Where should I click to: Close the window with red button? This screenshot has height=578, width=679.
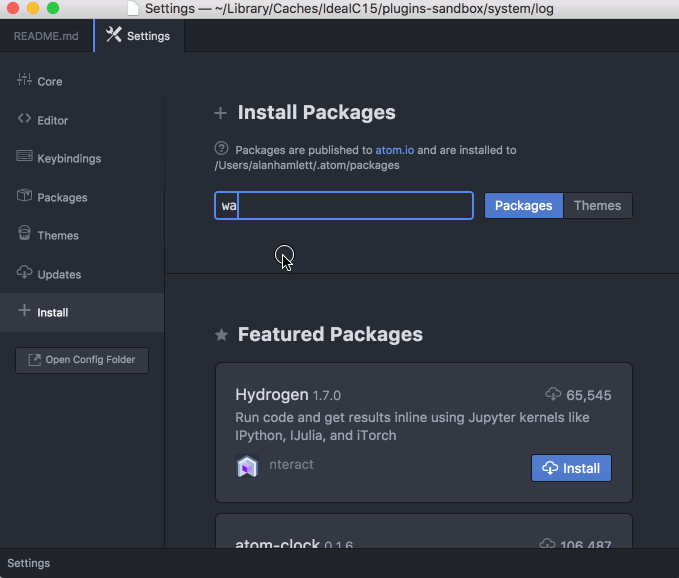[13, 8]
